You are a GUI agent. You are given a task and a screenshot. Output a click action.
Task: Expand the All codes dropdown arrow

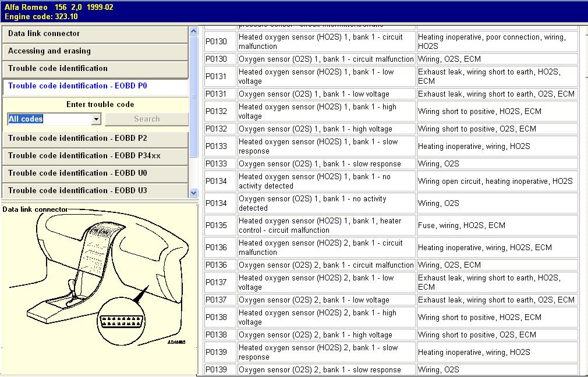tap(97, 119)
